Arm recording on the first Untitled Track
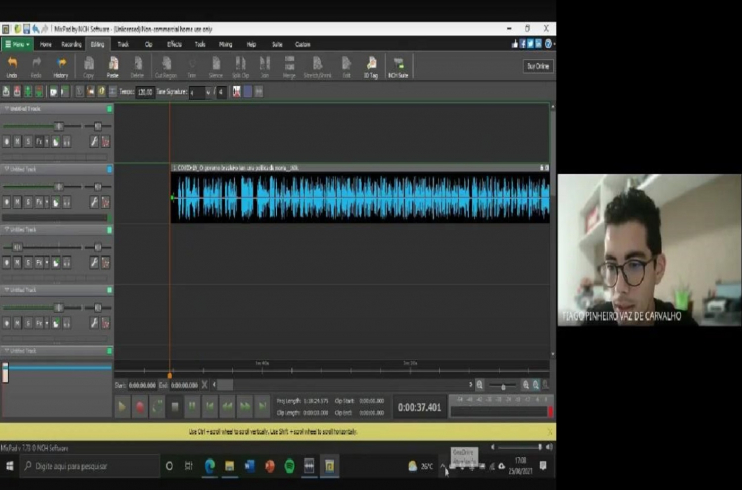The height and width of the screenshot is (490, 742). pyautogui.click(x=7, y=142)
